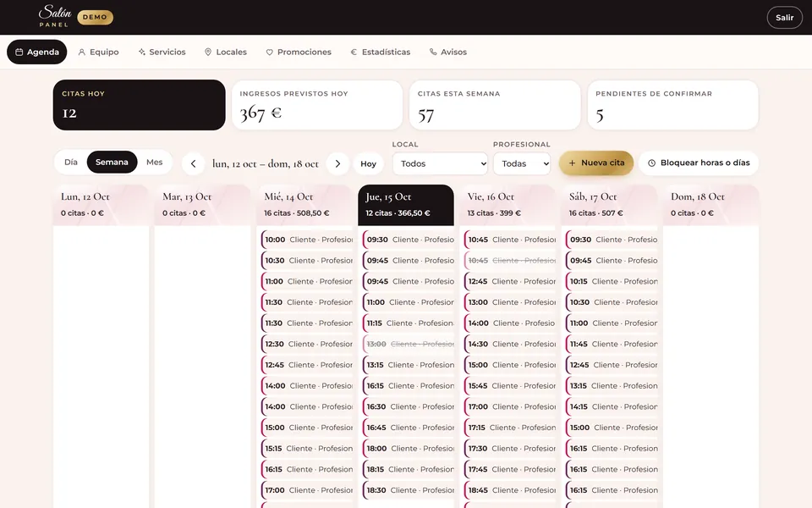Select the Mar, 13 Oct day header
This screenshot has height=508, width=812.
[202, 205]
